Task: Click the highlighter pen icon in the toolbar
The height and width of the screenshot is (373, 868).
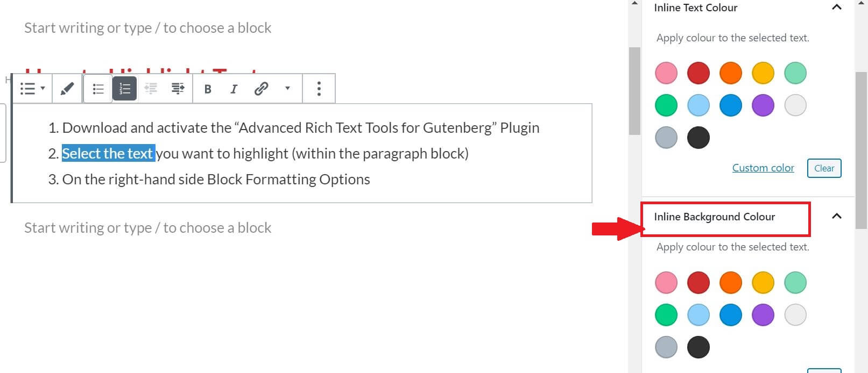Action: tap(66, 88)
